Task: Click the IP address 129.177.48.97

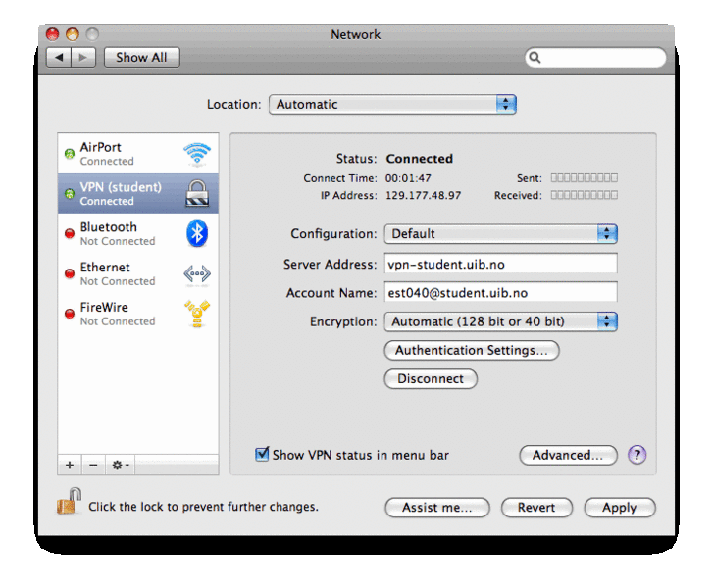Action: click(x=423, y=195)
